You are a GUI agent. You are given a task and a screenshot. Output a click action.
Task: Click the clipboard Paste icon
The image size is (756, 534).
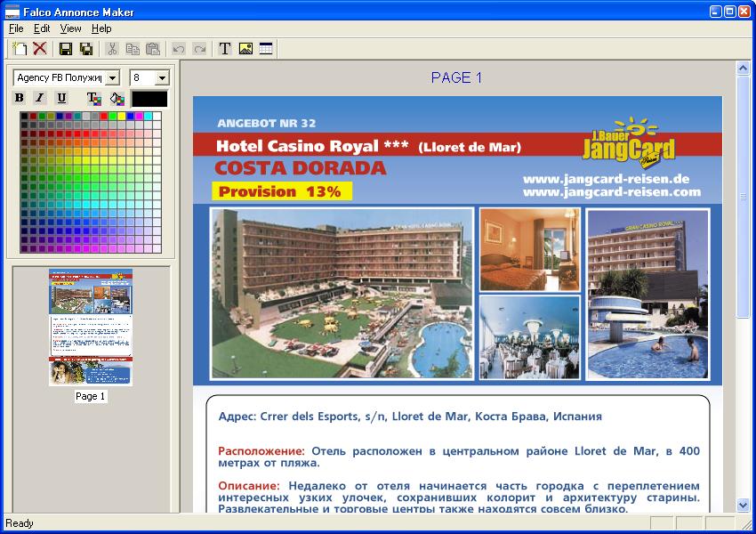point(153,48)
